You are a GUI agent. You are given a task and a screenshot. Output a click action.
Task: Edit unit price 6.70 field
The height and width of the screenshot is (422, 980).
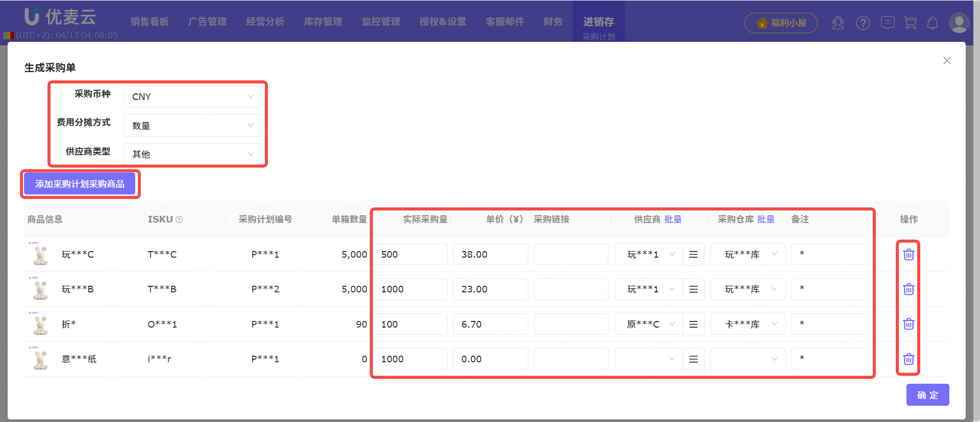[491, 324]
